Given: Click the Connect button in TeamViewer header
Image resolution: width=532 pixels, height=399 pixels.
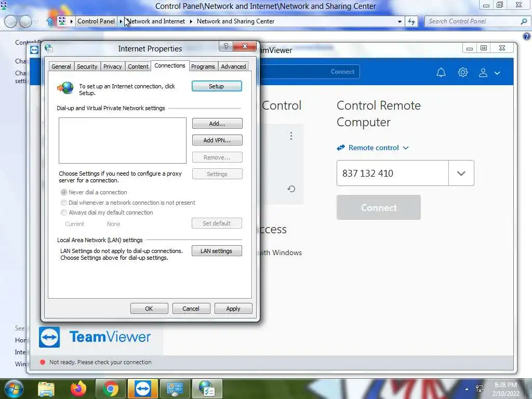Looking at the screenshot, I should click(342, 72).
